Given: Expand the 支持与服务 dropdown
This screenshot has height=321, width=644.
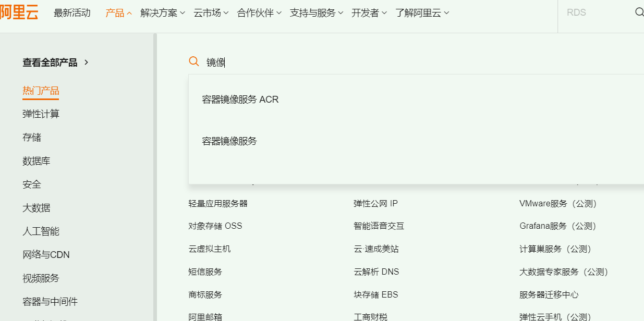Looking at the screenshot, I should click(317, 13).
